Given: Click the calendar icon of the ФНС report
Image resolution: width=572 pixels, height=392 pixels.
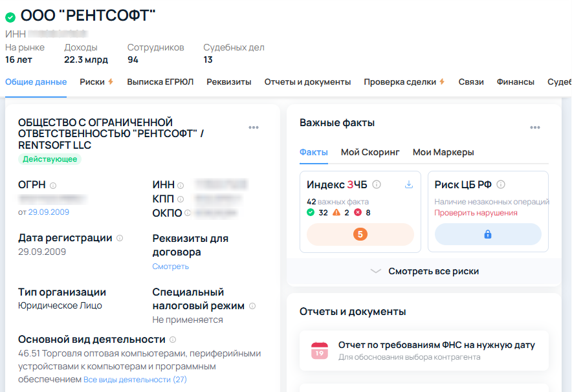Looking at the screenshot, I should pyautogui.click(x=320, y=351).
